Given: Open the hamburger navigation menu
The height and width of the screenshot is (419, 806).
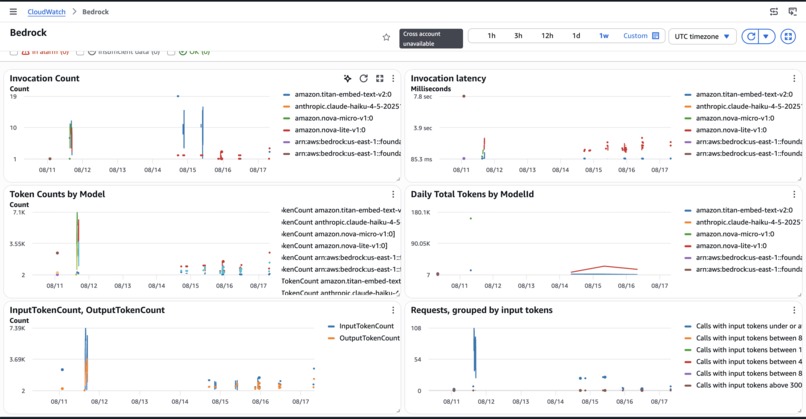Looking at the screenshot, I should point(13,11).
